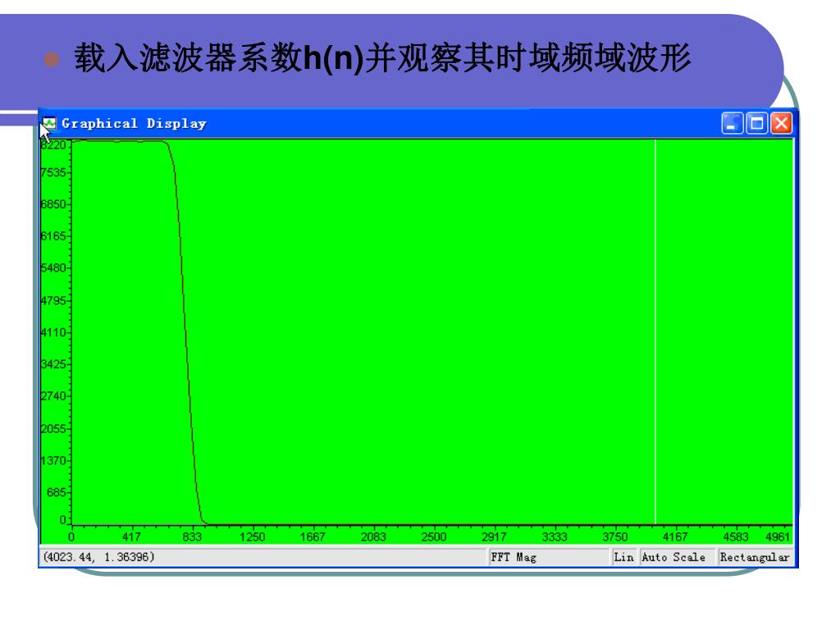Click the slide title about h(n) filter coefficients
This screenshot has height=630, width=840.
[x=382, y=58]
